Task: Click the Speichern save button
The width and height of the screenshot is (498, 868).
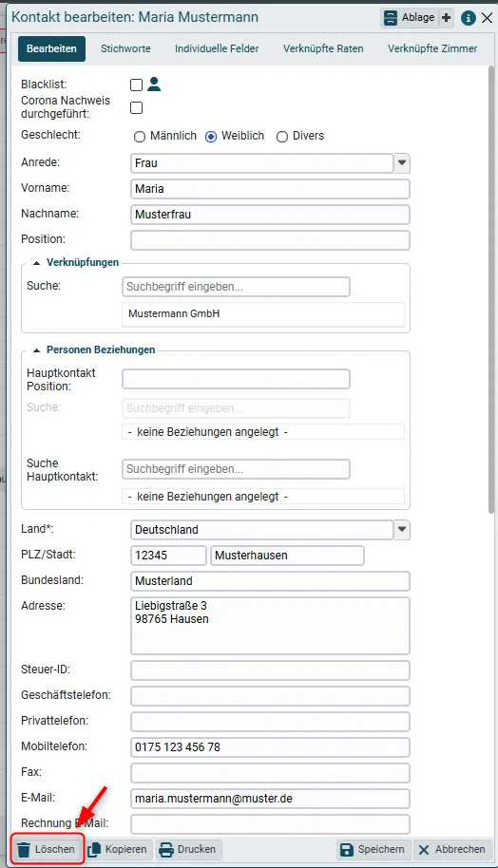Action: pos(373,849)
